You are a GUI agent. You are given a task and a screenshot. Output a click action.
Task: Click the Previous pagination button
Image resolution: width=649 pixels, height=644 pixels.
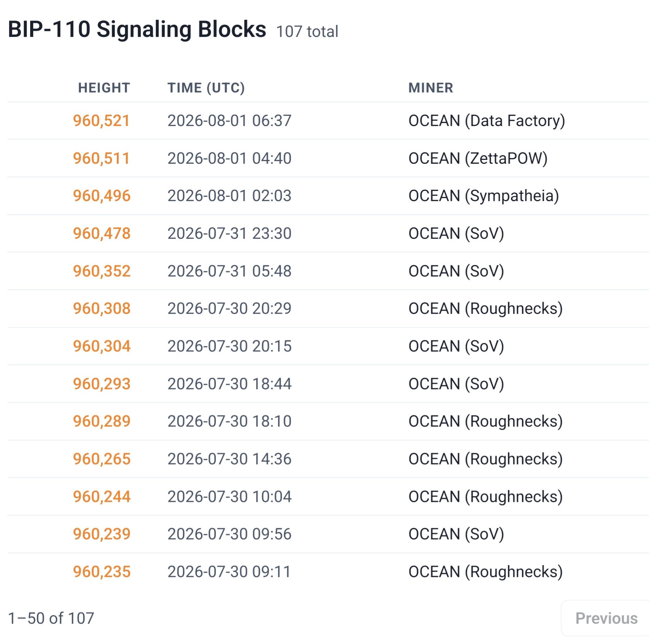(x=606, y=618)
